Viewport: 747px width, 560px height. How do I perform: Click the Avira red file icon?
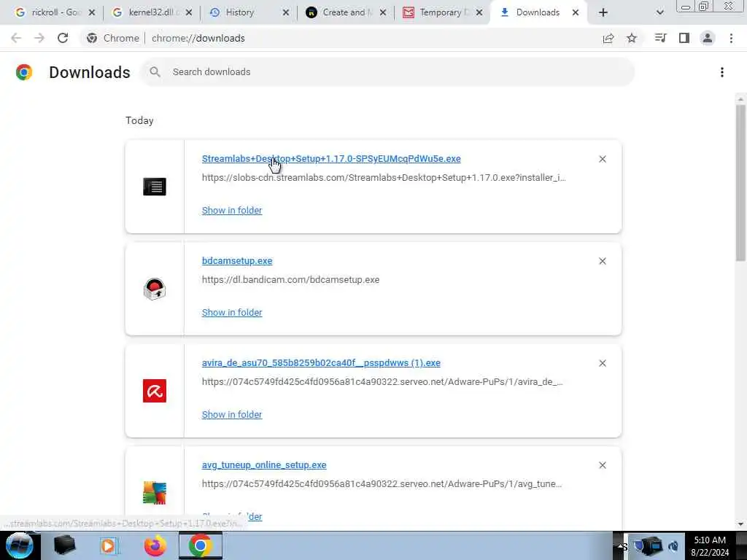pyautogui.click(x=155, y=391)
